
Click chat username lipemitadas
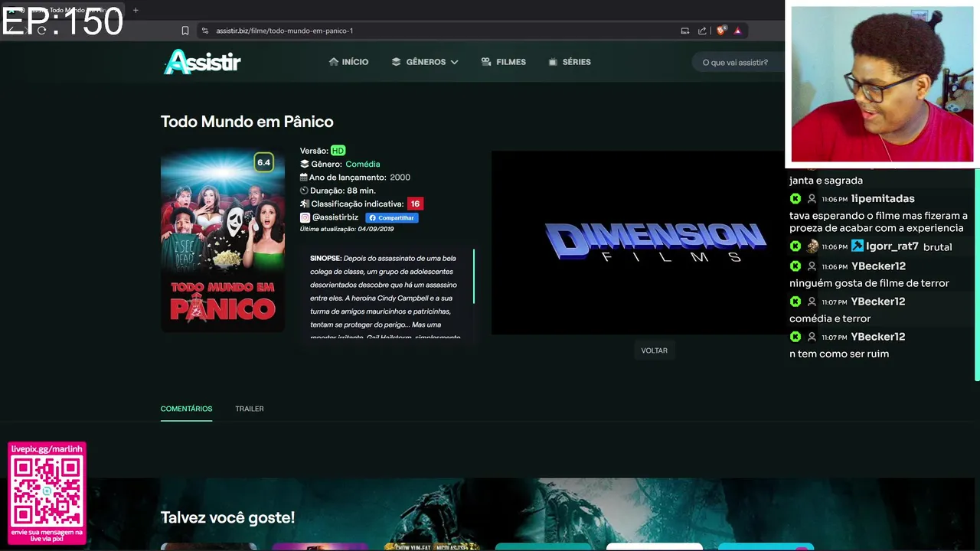[x=883, y=198]
